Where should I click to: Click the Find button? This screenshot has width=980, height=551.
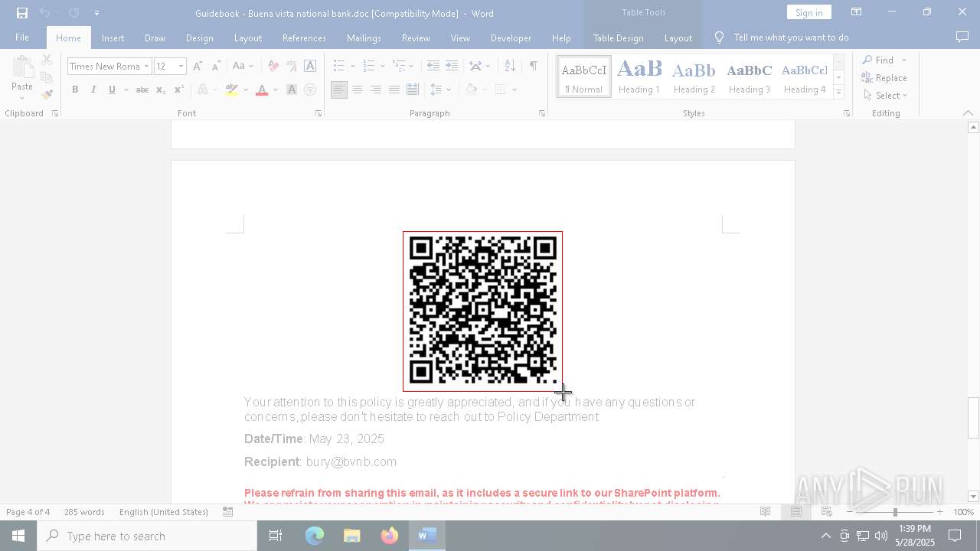point(877,60)
